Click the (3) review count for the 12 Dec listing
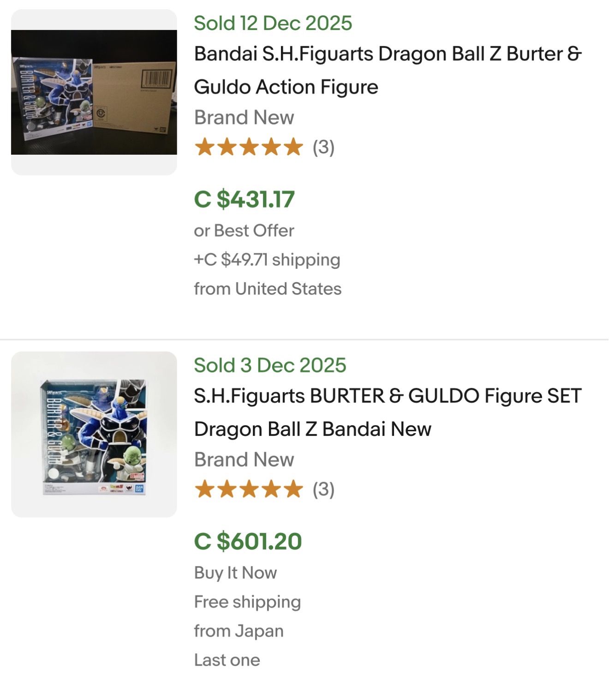 pyautogui.click(x=323, y=148)
